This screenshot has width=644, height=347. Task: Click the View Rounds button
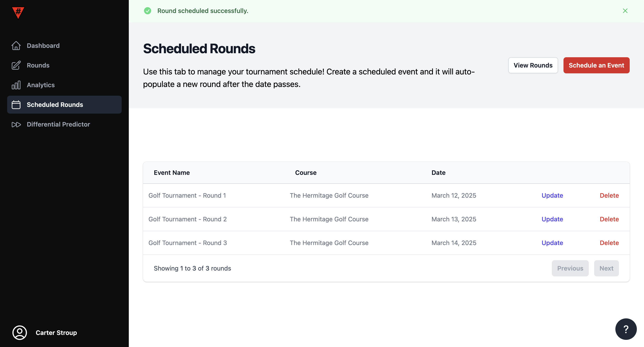coord(533,65)
